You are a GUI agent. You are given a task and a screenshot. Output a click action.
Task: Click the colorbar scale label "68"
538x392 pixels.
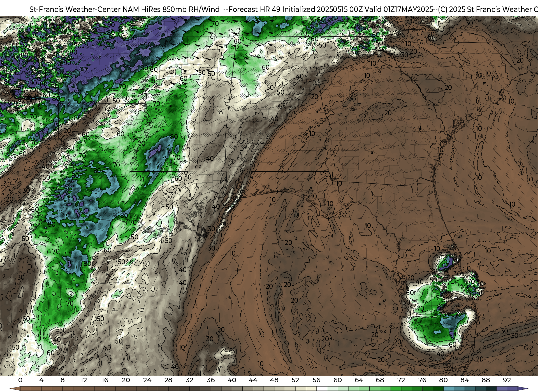pos(380,380)
